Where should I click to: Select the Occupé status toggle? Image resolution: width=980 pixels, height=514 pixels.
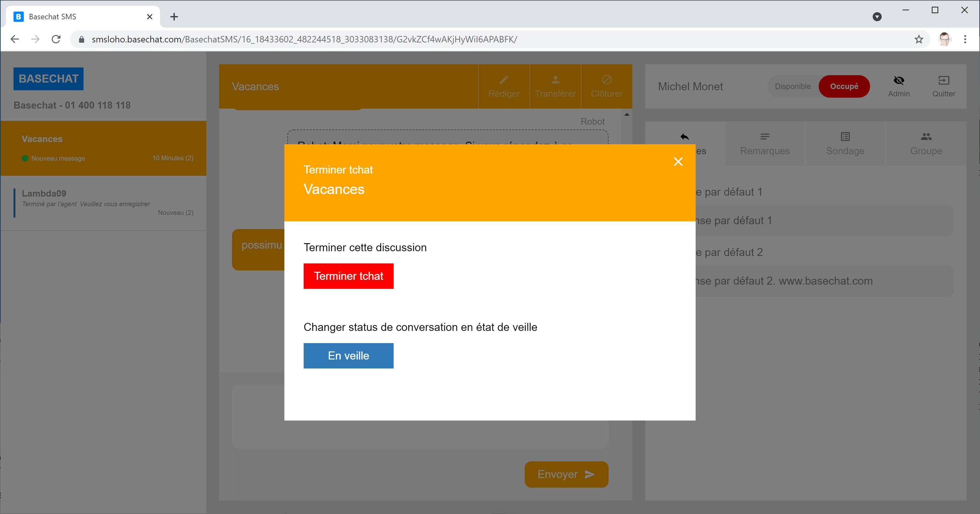click(x=844, y=86)
